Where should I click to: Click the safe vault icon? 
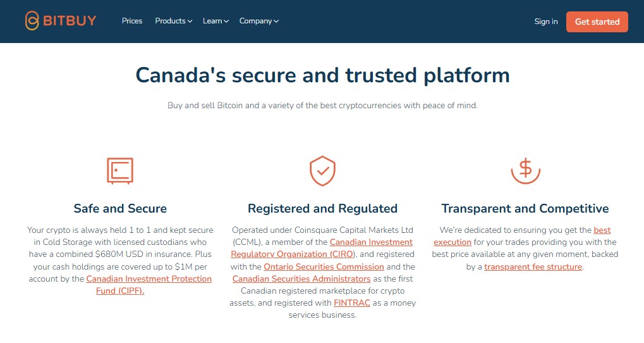[x=120, y=171]
